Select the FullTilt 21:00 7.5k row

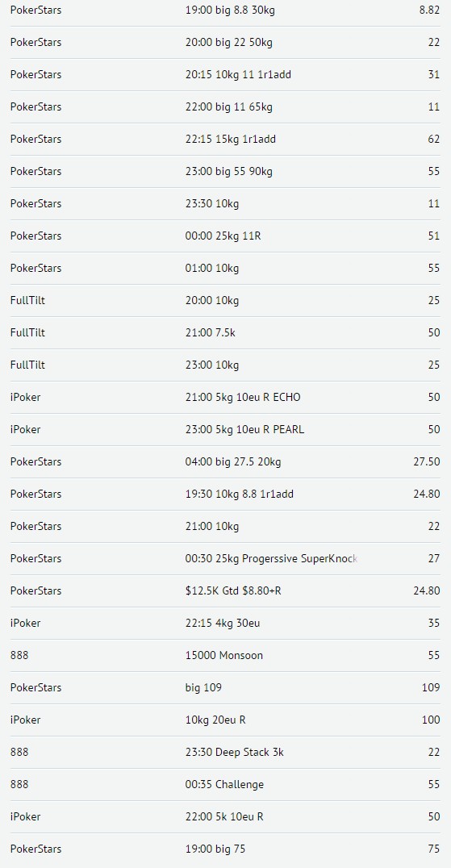pyautogui.click(x=225, y=332)
